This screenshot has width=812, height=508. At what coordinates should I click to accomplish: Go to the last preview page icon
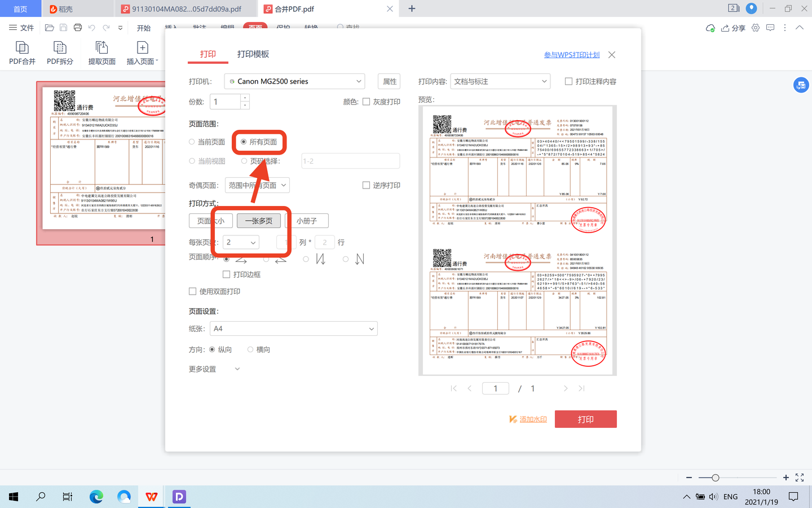pos(581,388)
